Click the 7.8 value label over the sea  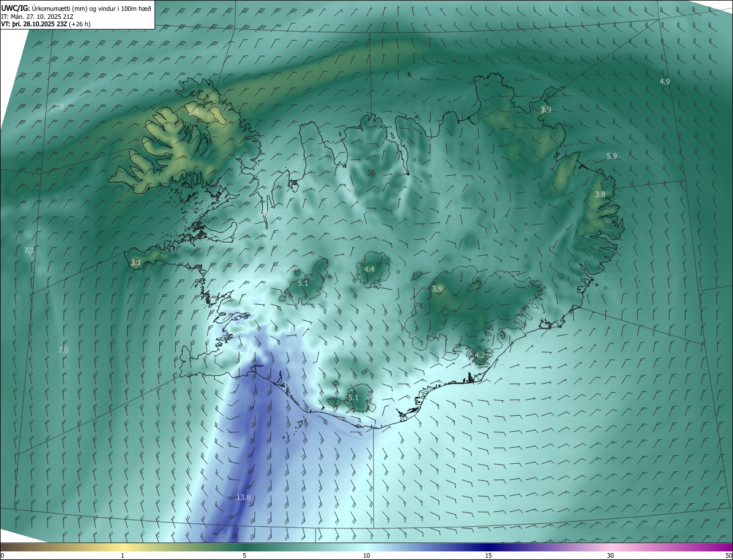click(59, 107)
